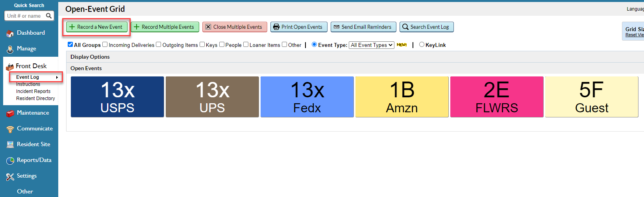The image size is (644, 197).
Task: Check the Outgoing Items checkbox
Action: click(x=159, y=45)
